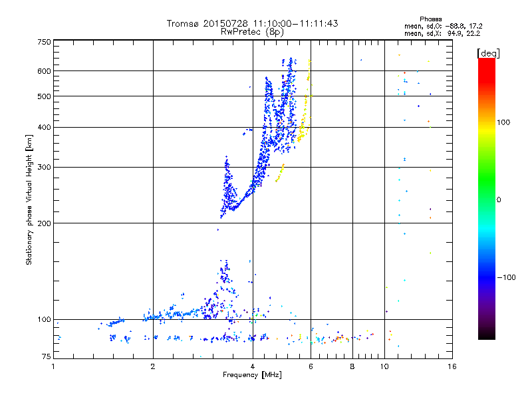Click the '[deg]' colorbar unit label
This screenshot has height=399, width=532.
click(488, 53)
